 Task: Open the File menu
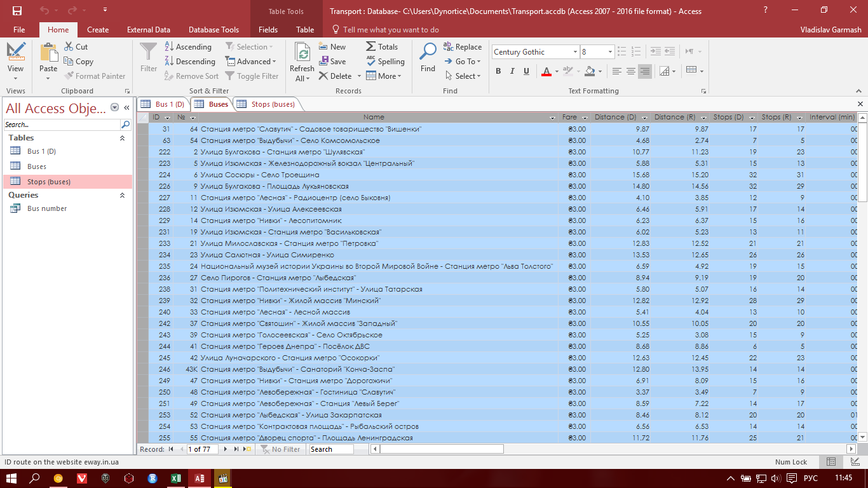[x=19, y=30]
